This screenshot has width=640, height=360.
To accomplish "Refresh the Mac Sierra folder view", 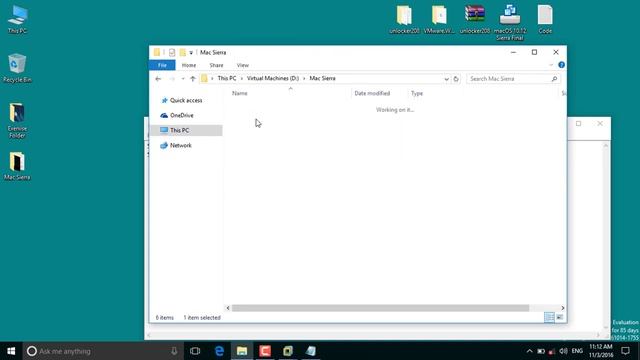I will click(x=456, y=79).
